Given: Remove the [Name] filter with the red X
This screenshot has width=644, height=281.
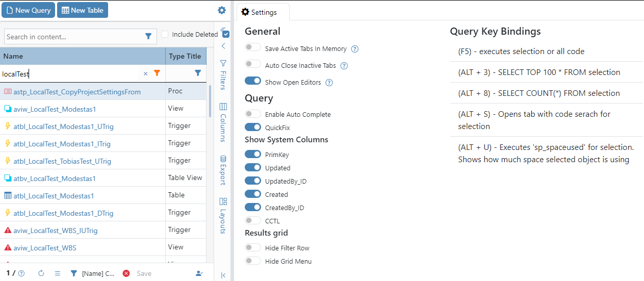Looking at the screenshot, I should coord(126,273).
